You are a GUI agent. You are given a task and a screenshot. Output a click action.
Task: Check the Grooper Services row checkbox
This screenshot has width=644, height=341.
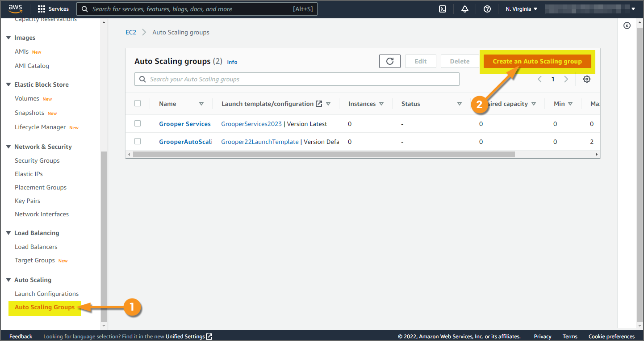(x=138, y=123)
